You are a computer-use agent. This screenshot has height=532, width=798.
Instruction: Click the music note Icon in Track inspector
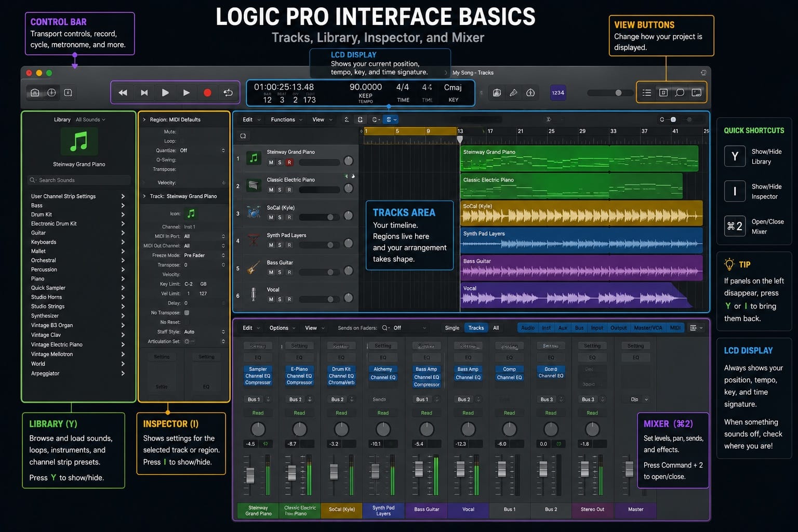pos(191,214)
